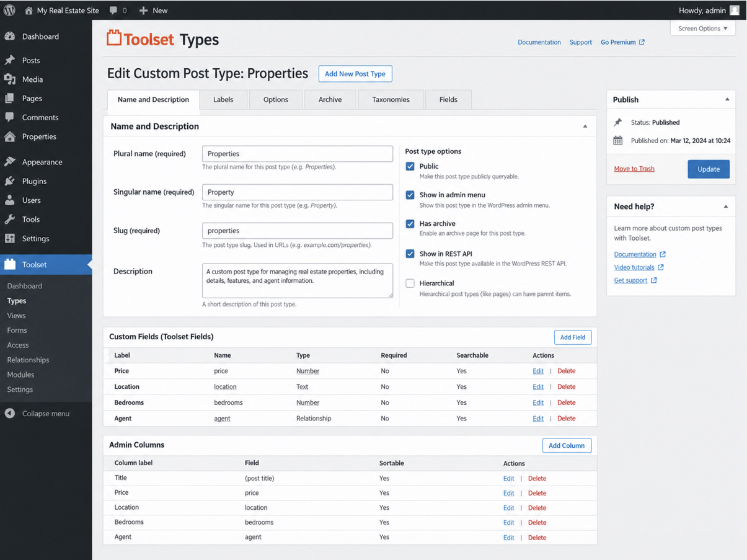Switch to the Labels tab
Viewport: 747px width, 560px height.
pyautogui.click(x=223, y=99)
